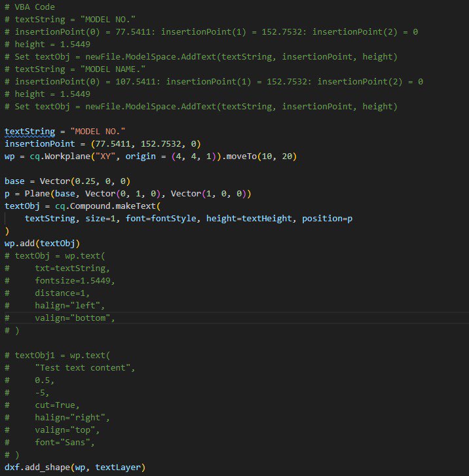Click the commented textObj1 = wp.text( line
This screenshot has height=476, width=469.
[x=58, y=356]
